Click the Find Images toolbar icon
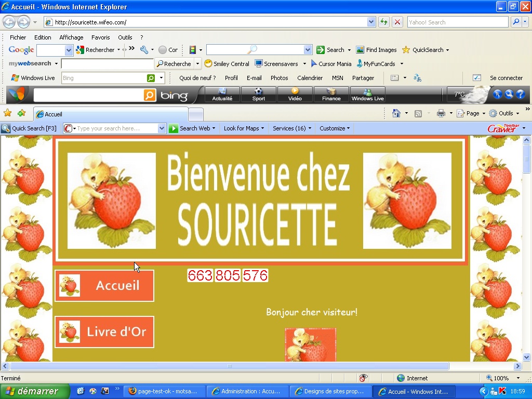Image resolution: width=532 pixels, height=399 pixels. (360, 50)
